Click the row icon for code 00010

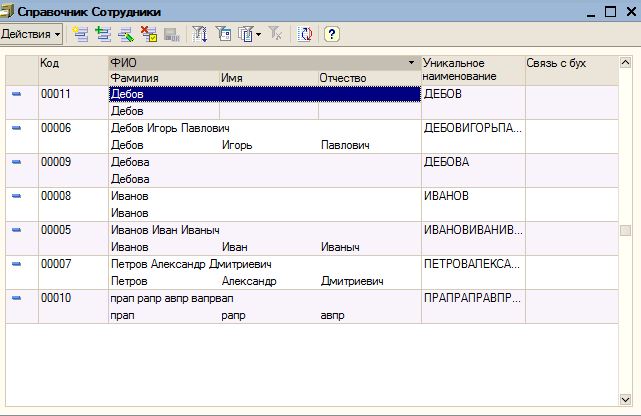[17, 298]
